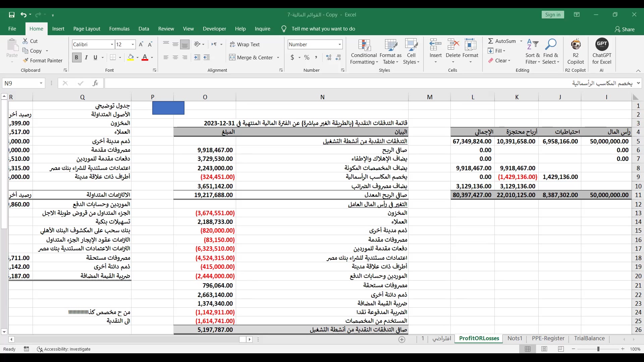Open the R2 Copilot add-in

pyautogui.click(x=576, y=51)
